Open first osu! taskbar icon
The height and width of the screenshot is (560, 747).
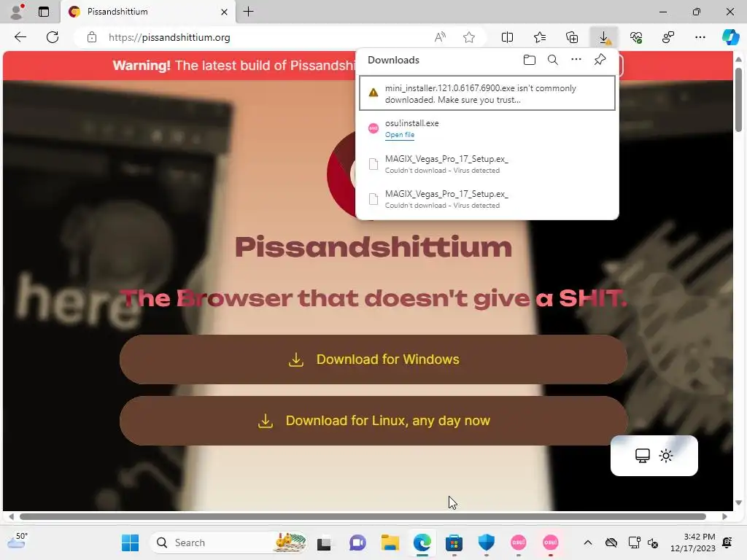coord(519,542)
